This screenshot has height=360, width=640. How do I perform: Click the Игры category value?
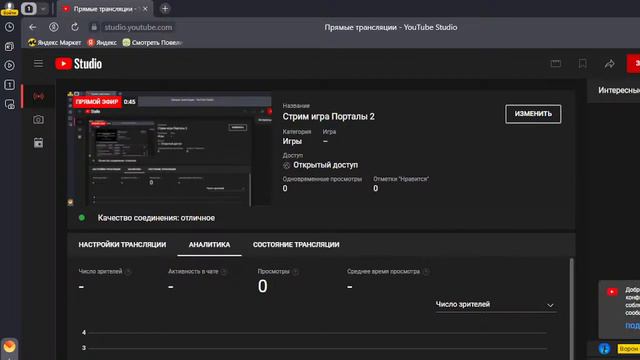[292, 142]
